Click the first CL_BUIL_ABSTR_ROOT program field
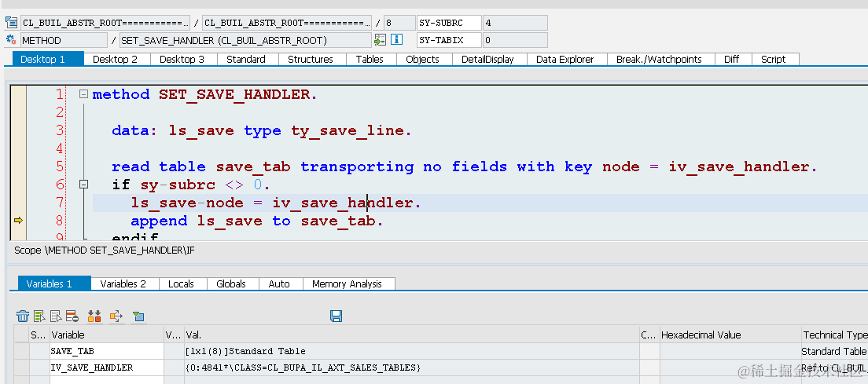 tap(105, 23)
